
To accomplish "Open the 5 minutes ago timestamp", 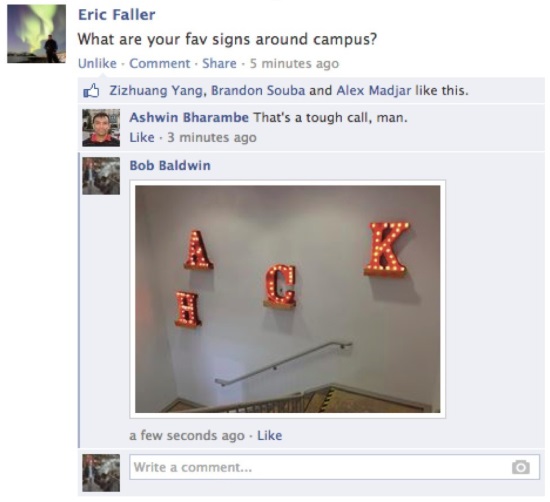I will tap(294, 63).
